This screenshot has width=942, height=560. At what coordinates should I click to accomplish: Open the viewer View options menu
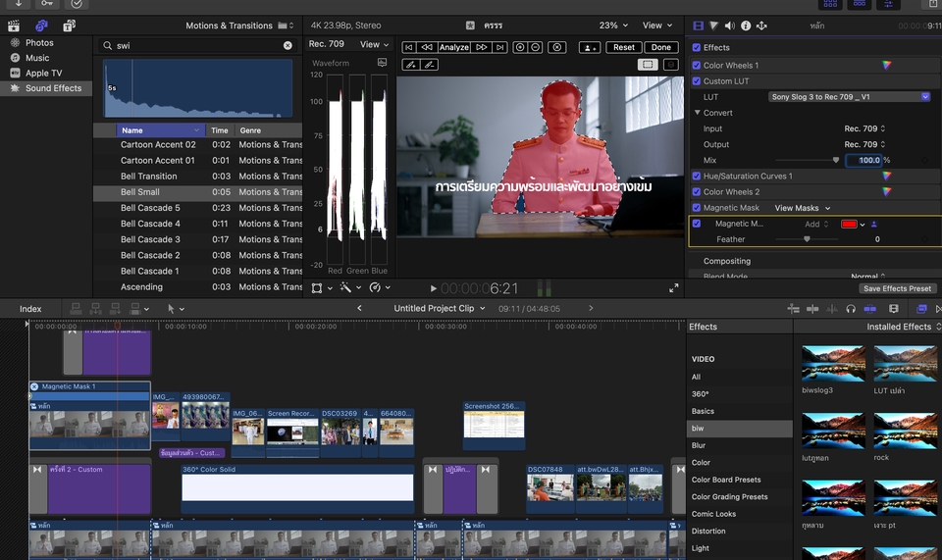[x=657, y=25]
